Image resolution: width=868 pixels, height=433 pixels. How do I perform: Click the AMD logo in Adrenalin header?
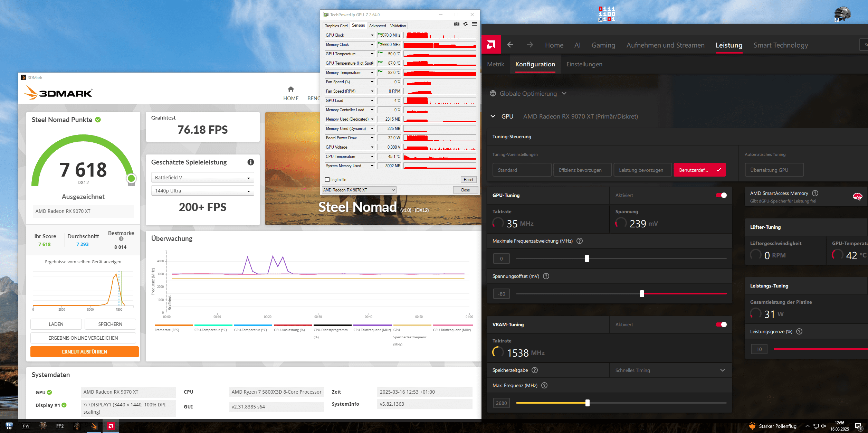[x=491, y=45]
